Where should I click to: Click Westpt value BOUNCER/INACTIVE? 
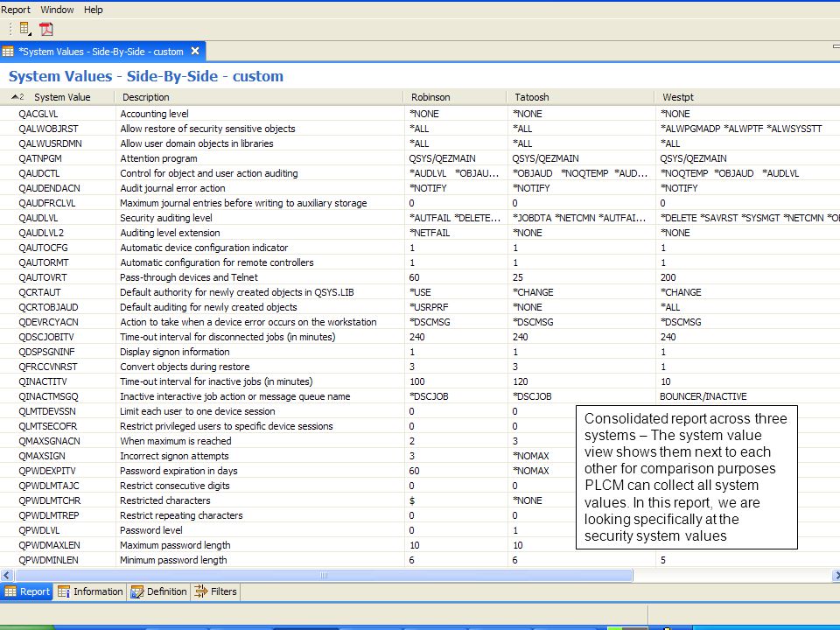[703, 396]
